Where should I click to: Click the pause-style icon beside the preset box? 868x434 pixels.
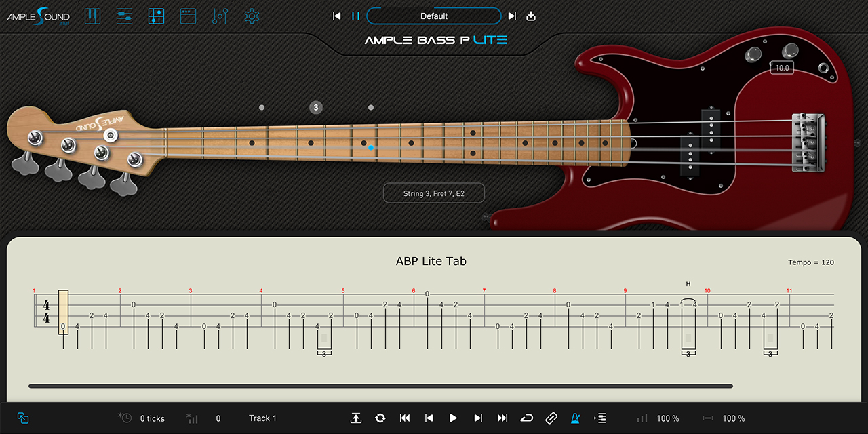pos(355,16)
